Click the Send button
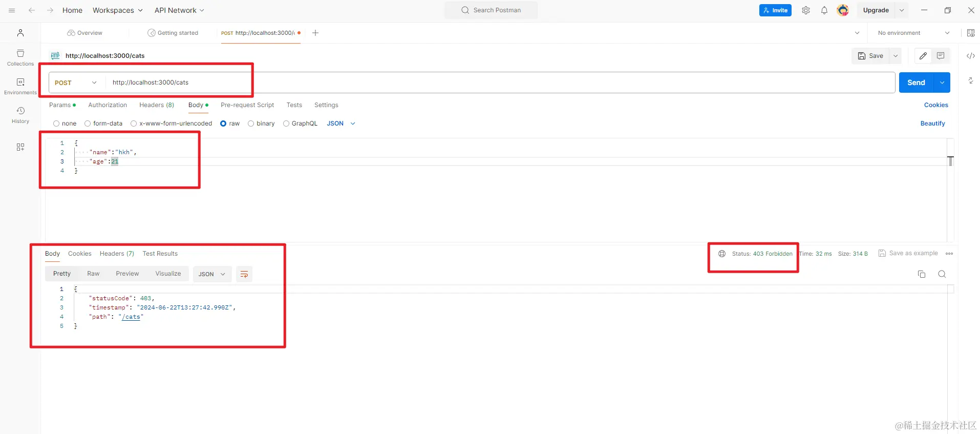Viewport: 980px width, 434px height. (x=917, y=82)
